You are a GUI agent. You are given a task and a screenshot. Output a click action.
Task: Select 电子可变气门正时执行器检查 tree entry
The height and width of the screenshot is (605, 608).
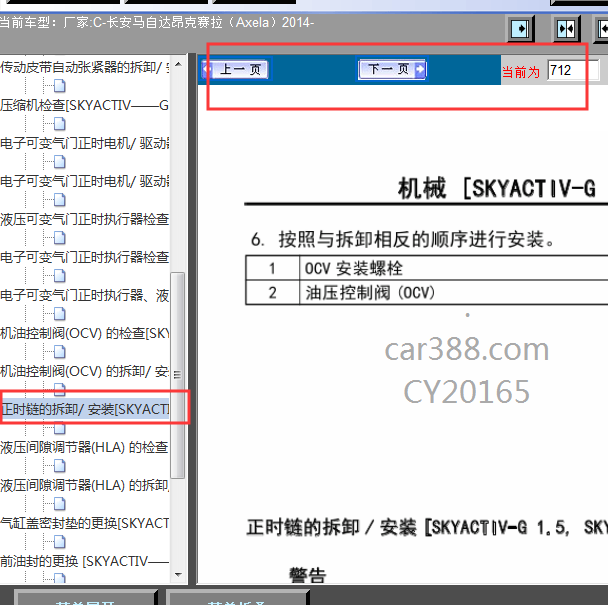(x=85, y=258)
